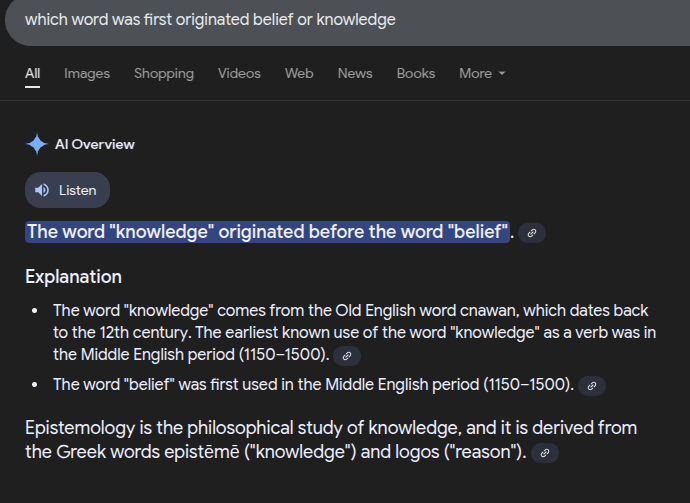Switch to the Images tab
Viewport: 690px width, 503px height.
pyautogui.click(x=87, y=73)
